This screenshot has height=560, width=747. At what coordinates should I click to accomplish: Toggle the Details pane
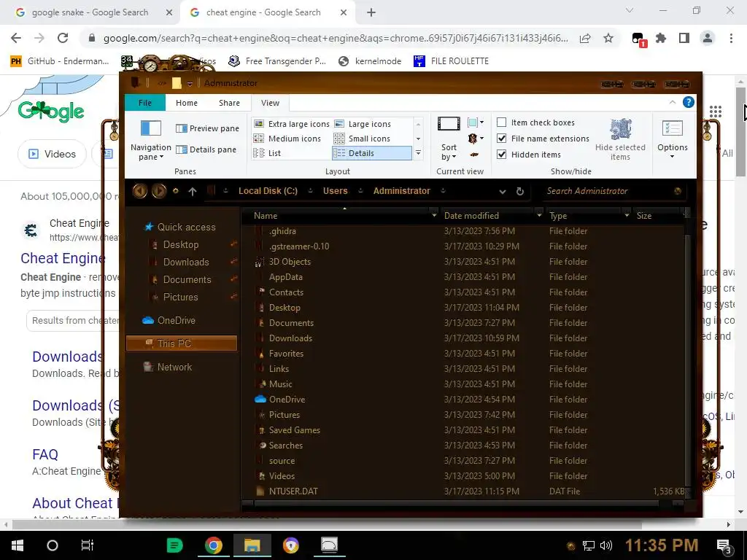pos(206,149)
